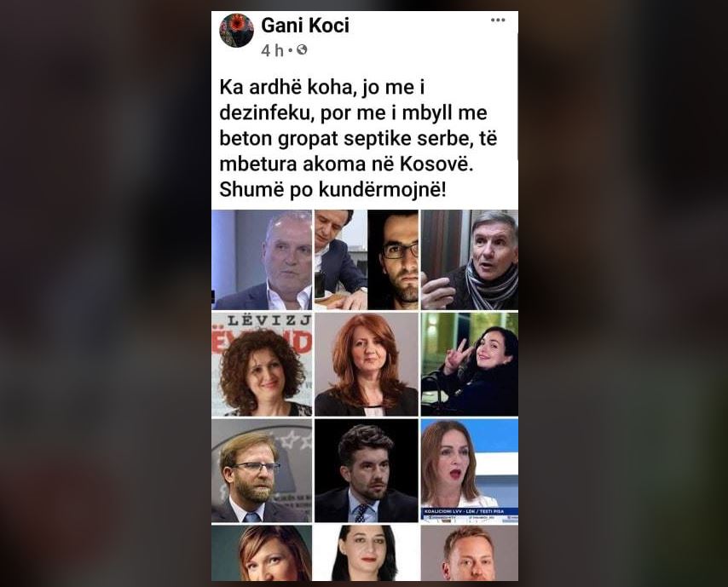Open cropped photo of woman with auburn hair
728x587 pixels.
(x=262, y=553)
